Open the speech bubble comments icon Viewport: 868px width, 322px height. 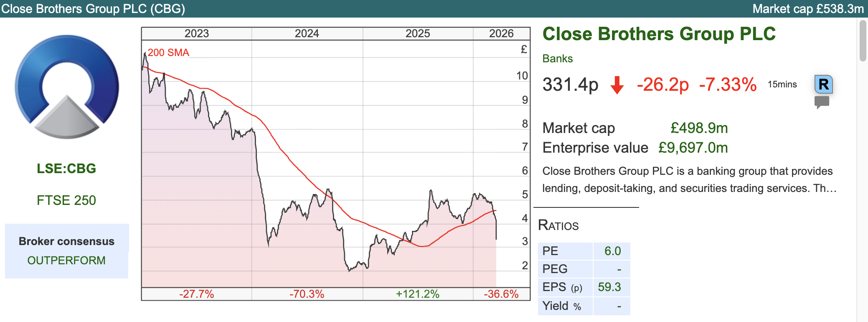(822, 102)
